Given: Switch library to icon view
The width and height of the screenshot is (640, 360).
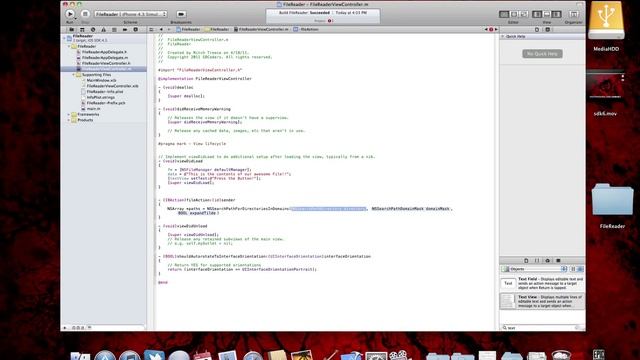Looking at the screenshot, I should point(573,269).
